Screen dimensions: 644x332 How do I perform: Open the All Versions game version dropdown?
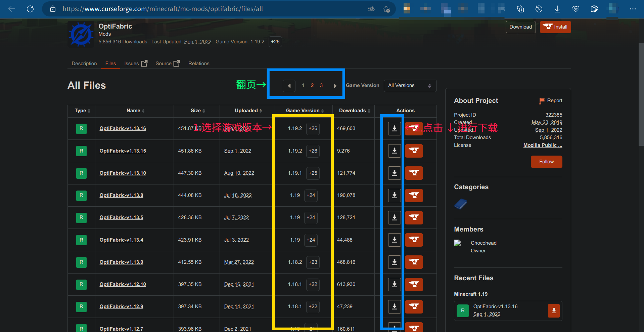[410, 86]
